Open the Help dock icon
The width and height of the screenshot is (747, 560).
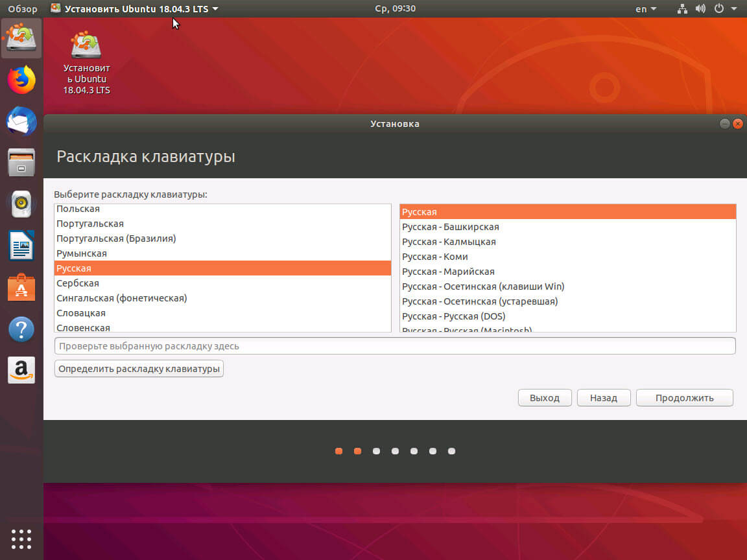tap(21, 329)
